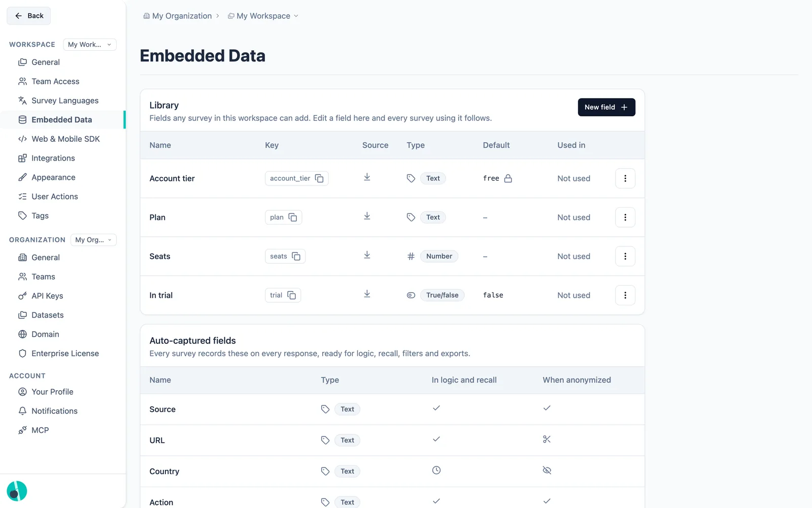Image resolution: width=812 pixels, height=508 pixels.
Task: Click 'Country' auto-captured field name
Action: [164, 471]
